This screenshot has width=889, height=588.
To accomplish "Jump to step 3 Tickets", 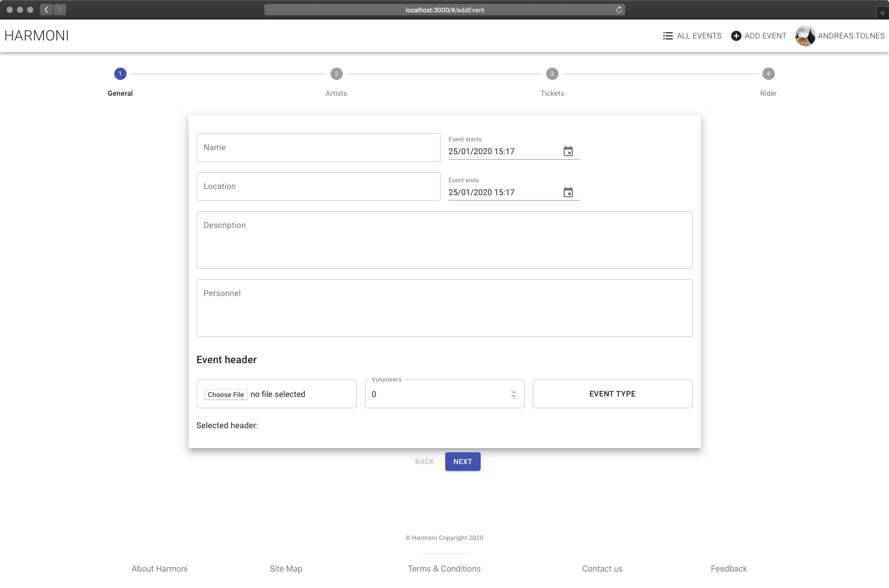I will (552, 74).
